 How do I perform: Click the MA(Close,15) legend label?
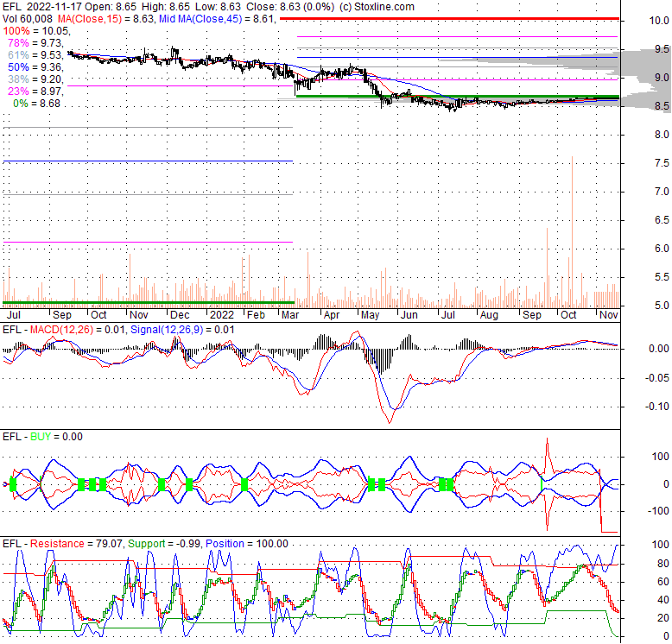pos(90,19)
